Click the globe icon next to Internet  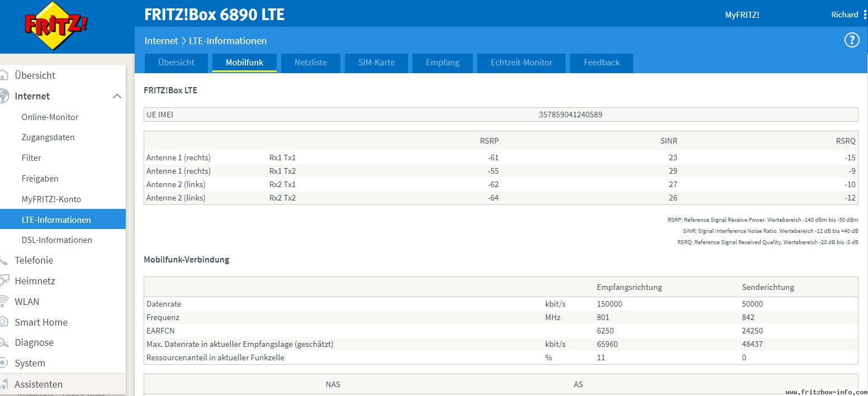click(x=4, y=96)
